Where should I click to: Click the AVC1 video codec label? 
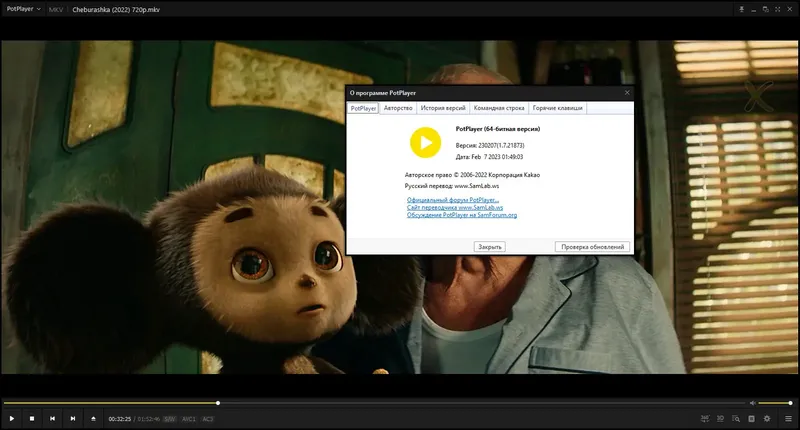coord(189,419)
